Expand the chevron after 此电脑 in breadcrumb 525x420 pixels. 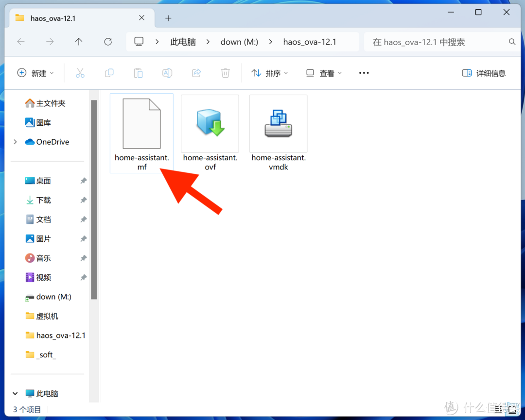click(208, 42)
